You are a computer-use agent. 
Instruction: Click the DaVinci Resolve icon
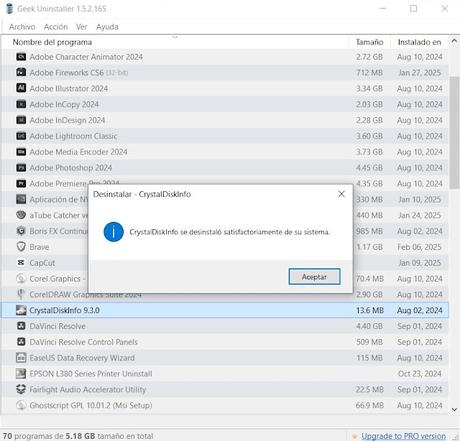[21, 326]
